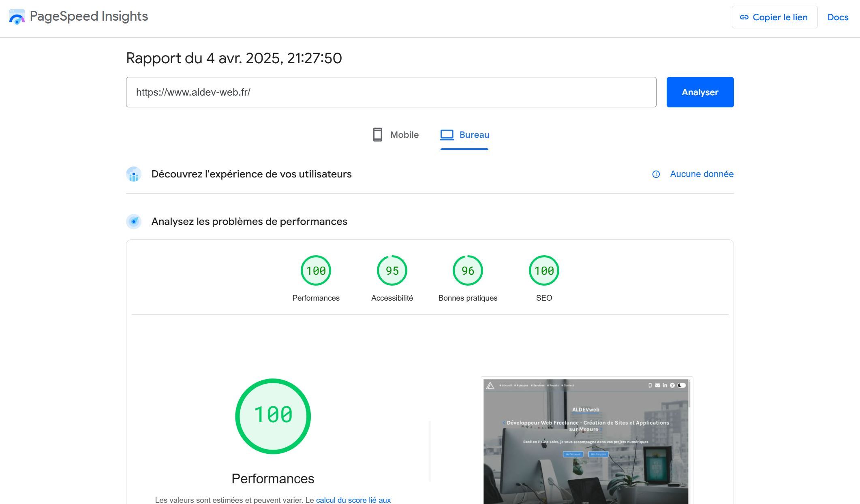Screen dimensions: 860x504
Task: Click the Bonnes pratiques 96 score gauge
Action: (468, 270)
